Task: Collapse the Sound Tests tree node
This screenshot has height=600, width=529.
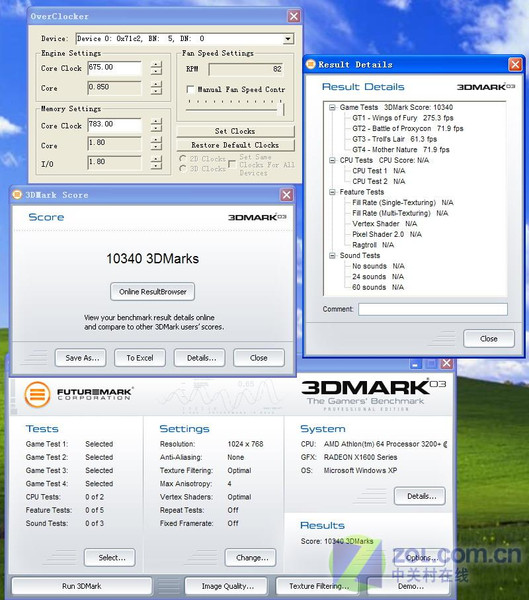Action: (332, 256)
